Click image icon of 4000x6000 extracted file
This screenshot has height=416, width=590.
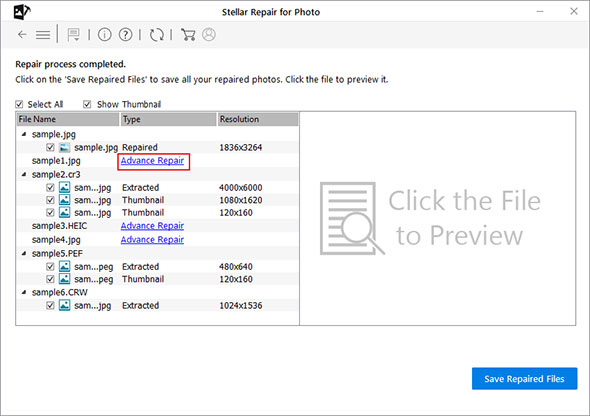pyautogui.click(x=64, y=187)
